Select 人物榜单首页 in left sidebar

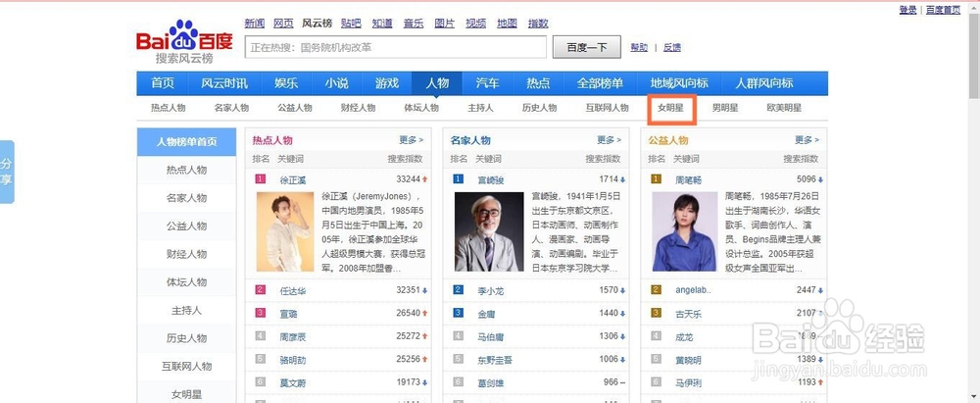[x=186, y=142]
